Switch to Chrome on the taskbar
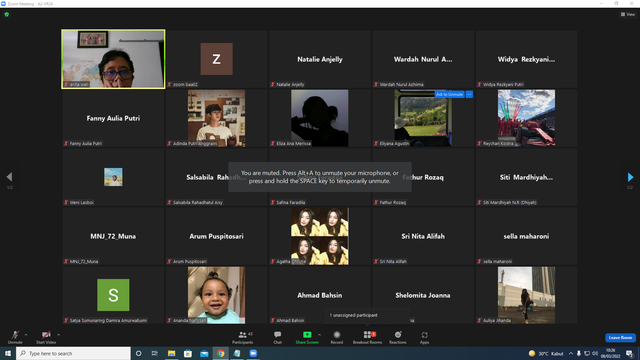Screen dimensions: 640x360 (x=220, y=353)
